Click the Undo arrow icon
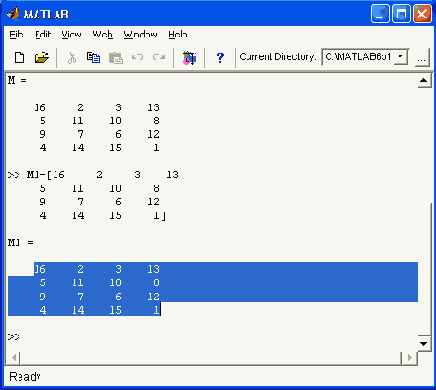The height and width of the screenshot is (390, 436). coord(137,57)
